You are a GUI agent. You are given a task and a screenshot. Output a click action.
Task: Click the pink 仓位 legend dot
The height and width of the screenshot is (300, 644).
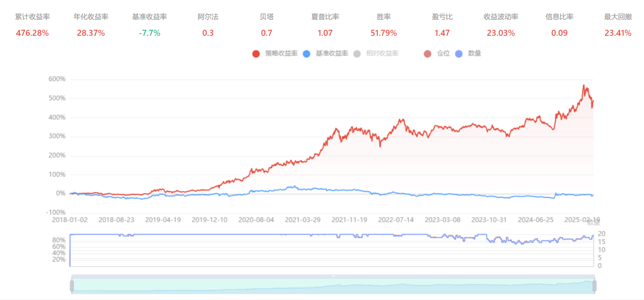[x=427, y=54]
